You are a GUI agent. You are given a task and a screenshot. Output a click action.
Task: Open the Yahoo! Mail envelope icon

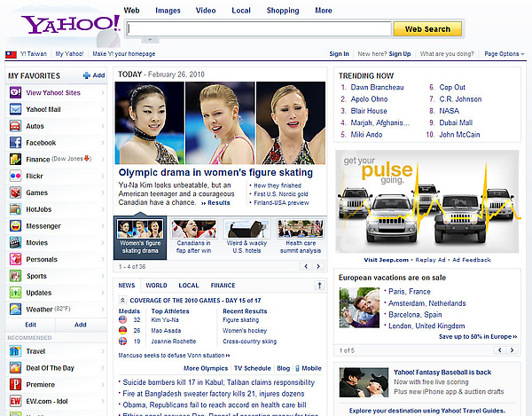pos(15,109)
